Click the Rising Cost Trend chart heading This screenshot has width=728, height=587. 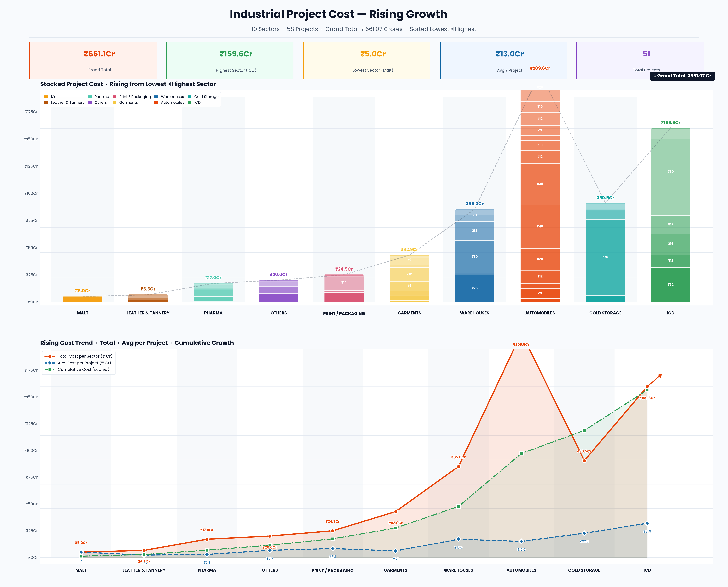tap(137, 343)
